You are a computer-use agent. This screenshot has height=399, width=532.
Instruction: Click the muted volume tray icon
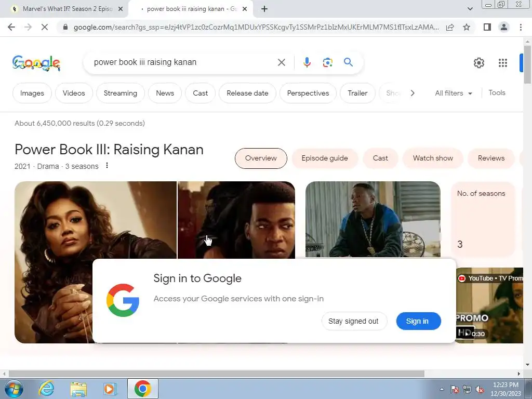[x=480, y=390]
